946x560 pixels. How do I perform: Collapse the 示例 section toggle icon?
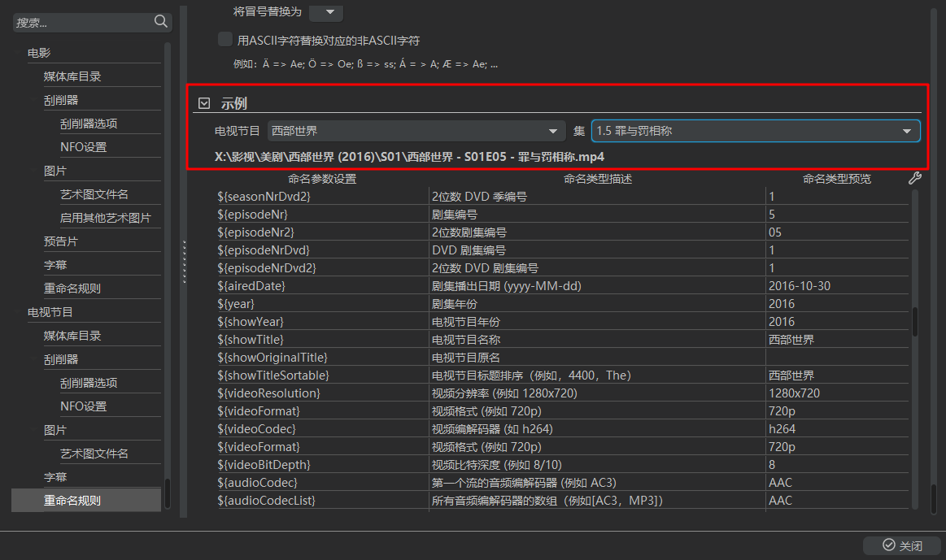pyautogui.click(x=204, y=103)
